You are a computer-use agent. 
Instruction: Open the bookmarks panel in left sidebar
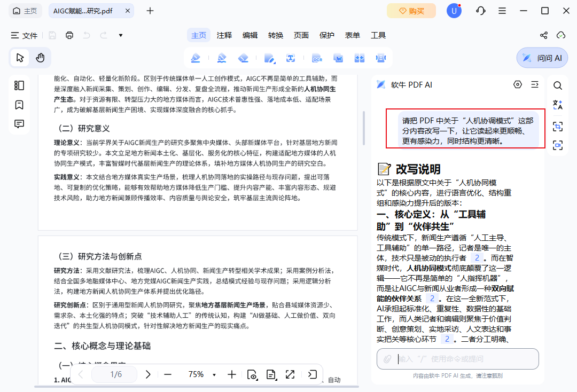tap(19, 105)
